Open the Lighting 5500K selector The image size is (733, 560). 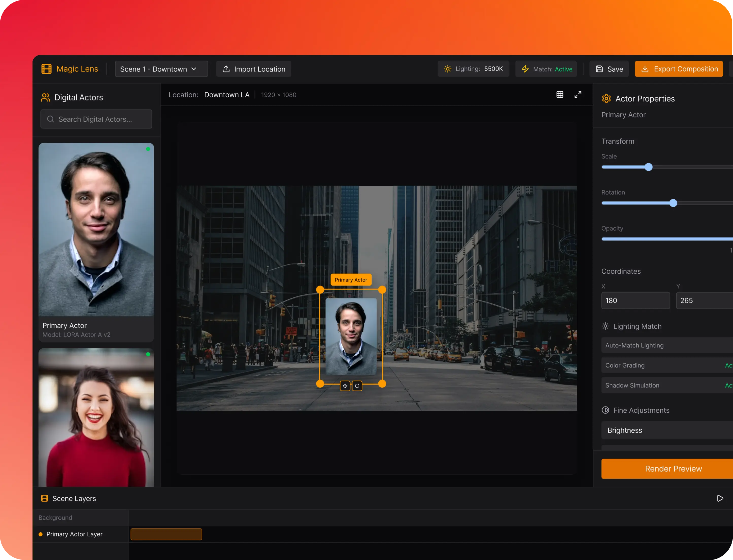pos(474,69)
